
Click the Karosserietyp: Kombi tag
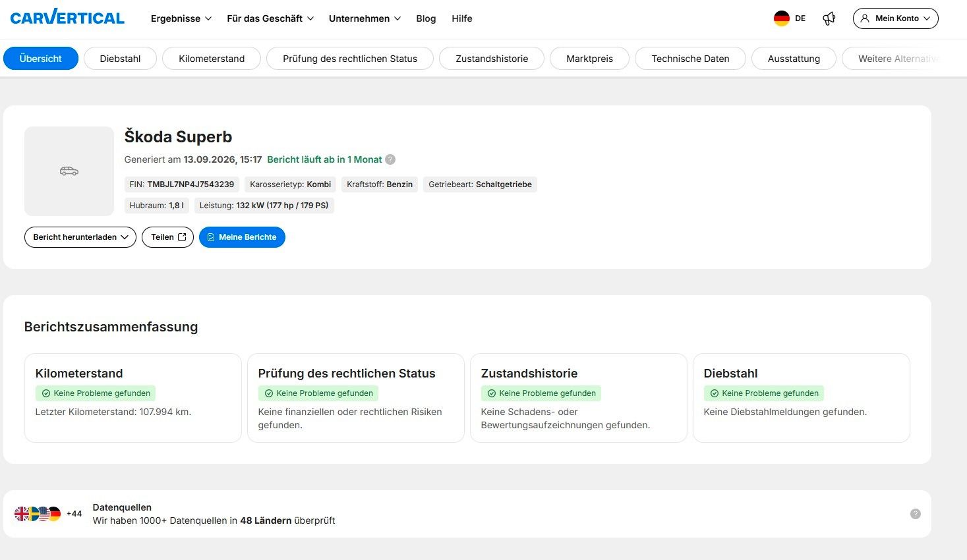coord(291,184)
